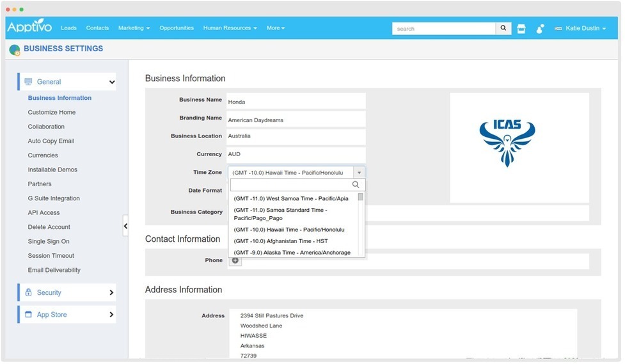The width and height of the screenshot is (625, 364).
Task: Click the ICAS business logo image
Action: coord(507,142)
